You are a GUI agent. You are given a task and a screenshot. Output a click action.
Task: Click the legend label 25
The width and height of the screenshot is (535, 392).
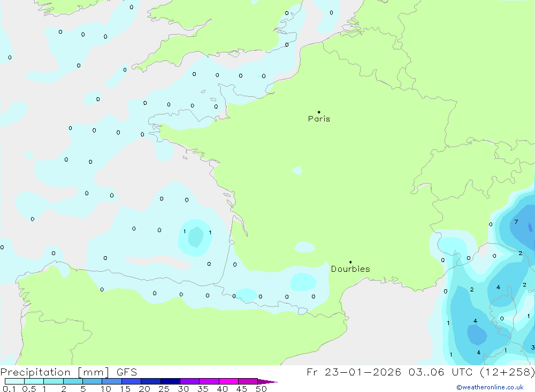coord(164,389)
